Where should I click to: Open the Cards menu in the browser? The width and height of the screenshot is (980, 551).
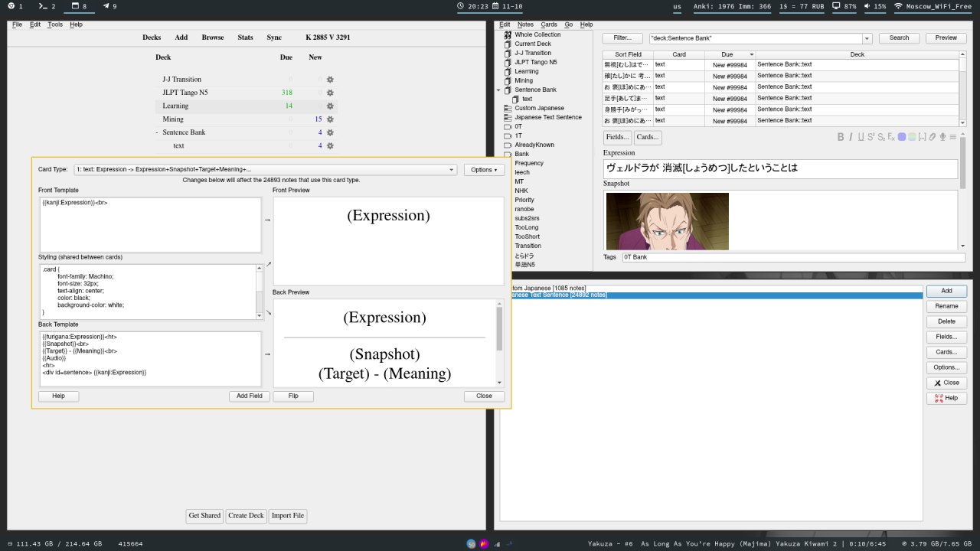point(549,24)
